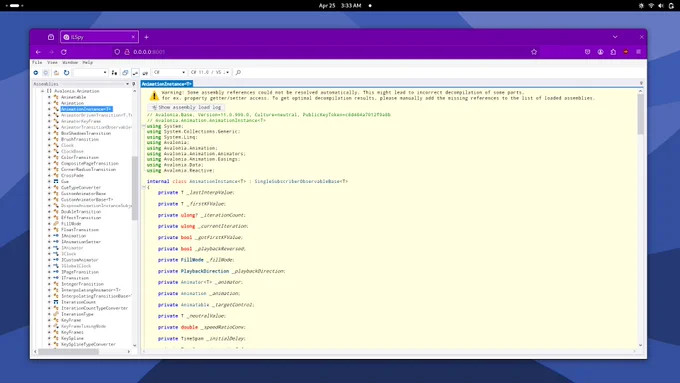Open the C# language dropdown
The image size is (680, 383).
[169, 72]
